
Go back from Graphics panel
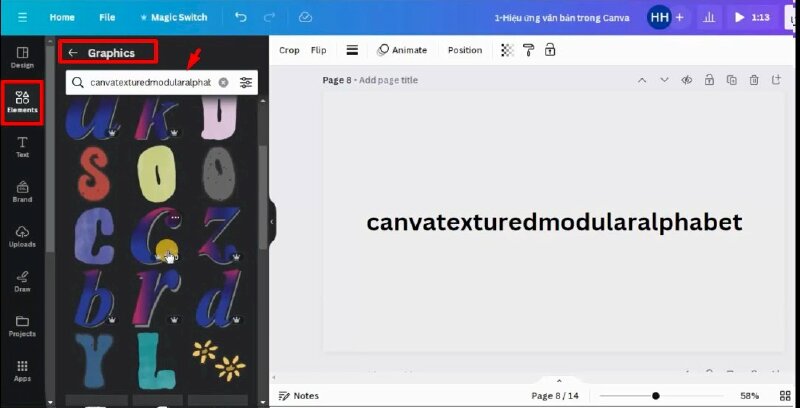pyautogui.click(x=73, y=53)
